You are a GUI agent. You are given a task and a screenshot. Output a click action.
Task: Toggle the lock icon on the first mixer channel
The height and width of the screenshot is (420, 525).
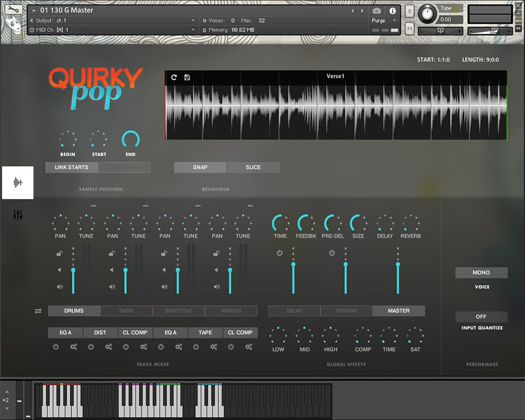click(x=60, y=254)
